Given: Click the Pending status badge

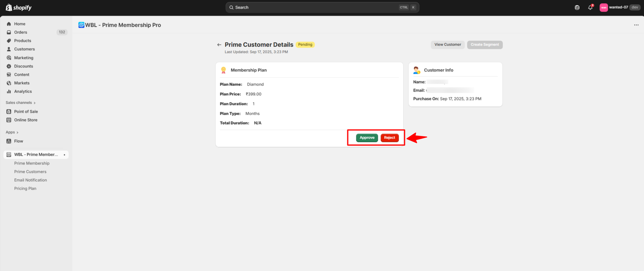Looking at the screenshot, I should point(305,45).
